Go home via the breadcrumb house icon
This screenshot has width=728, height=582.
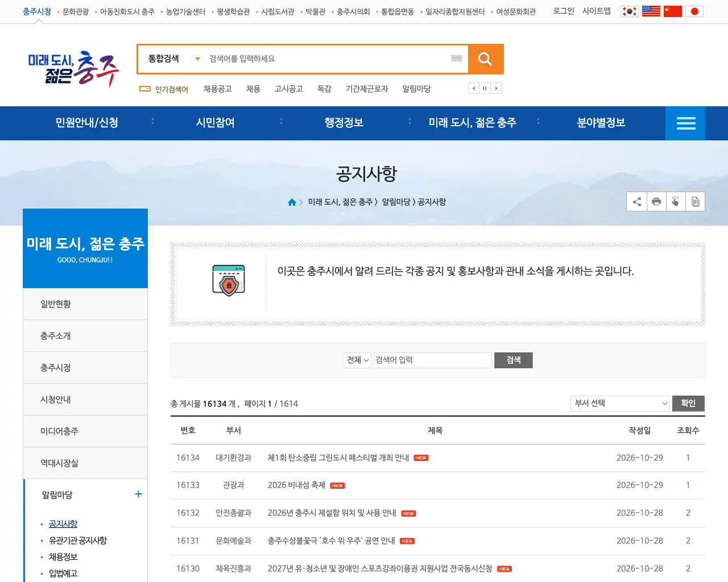(292, 202)
